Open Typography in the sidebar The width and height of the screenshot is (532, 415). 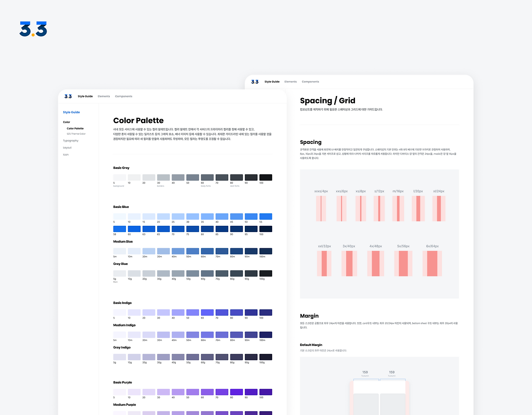pos(71,141)
